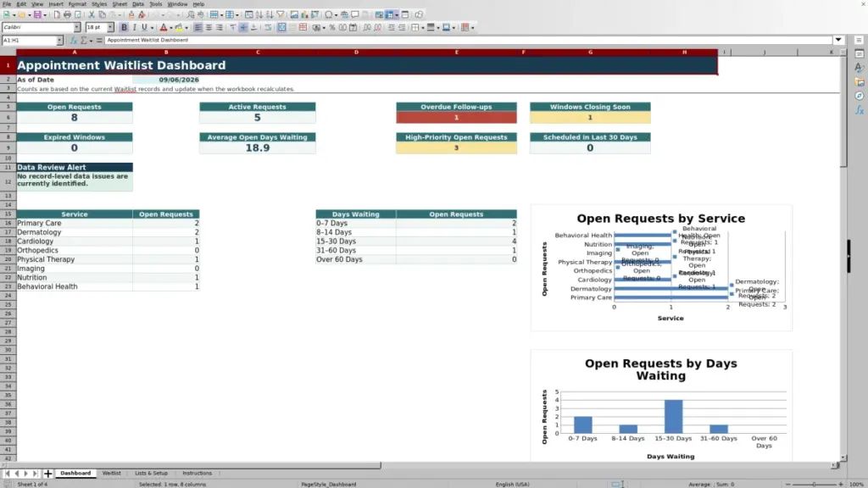Toggle Center Vertically alignment
The image size is (868, 488).
point(243,27)
